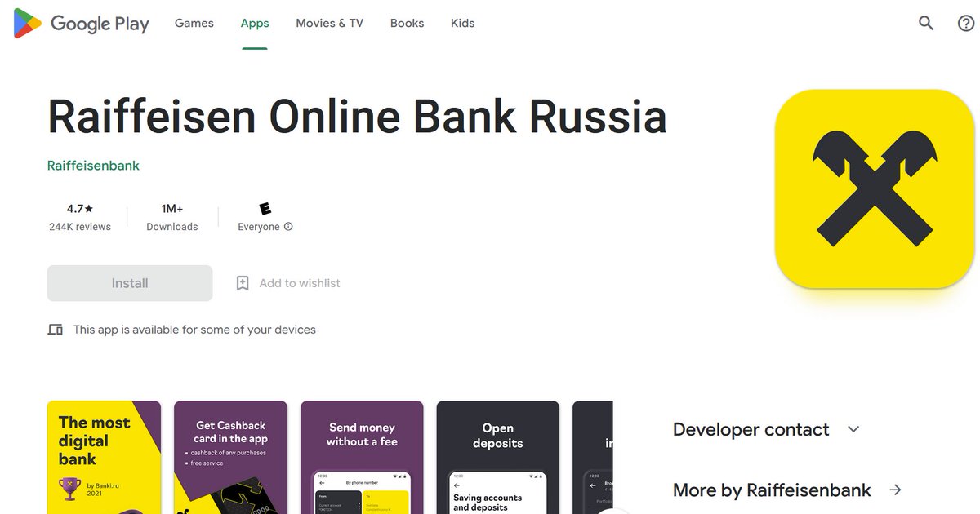The width and height of the screenshot is (980, 514).
Task: Switch to the Kids tab
Action: coord(462,24)
